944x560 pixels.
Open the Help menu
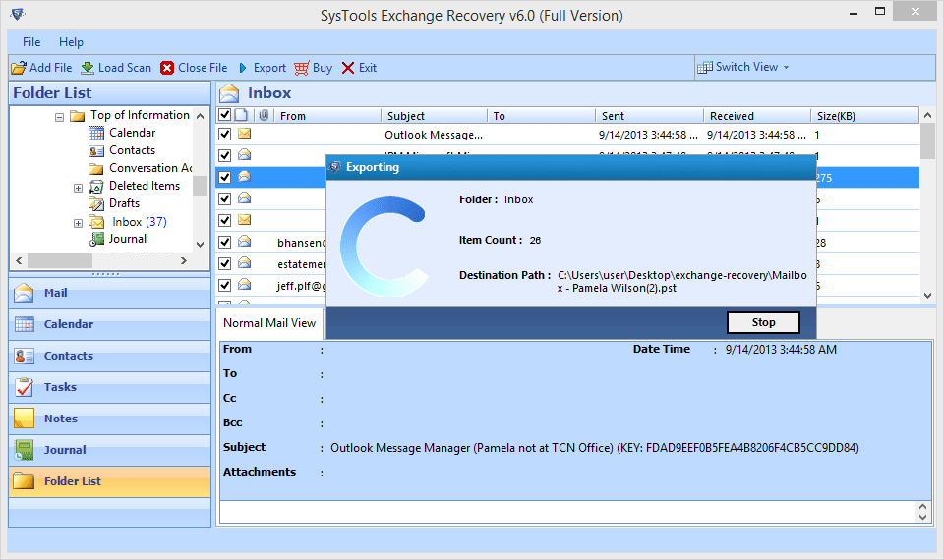(71, 42)
